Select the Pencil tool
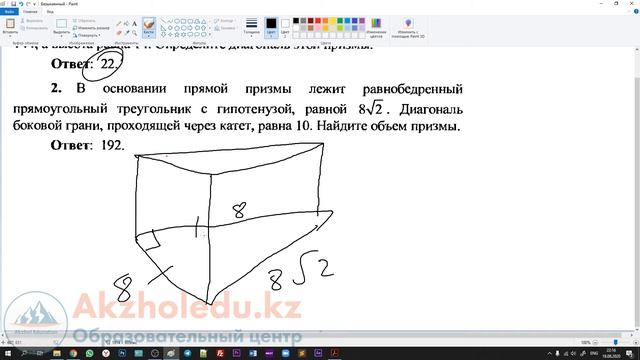Viewport: 640px width, 360px height. pos(119,24)
